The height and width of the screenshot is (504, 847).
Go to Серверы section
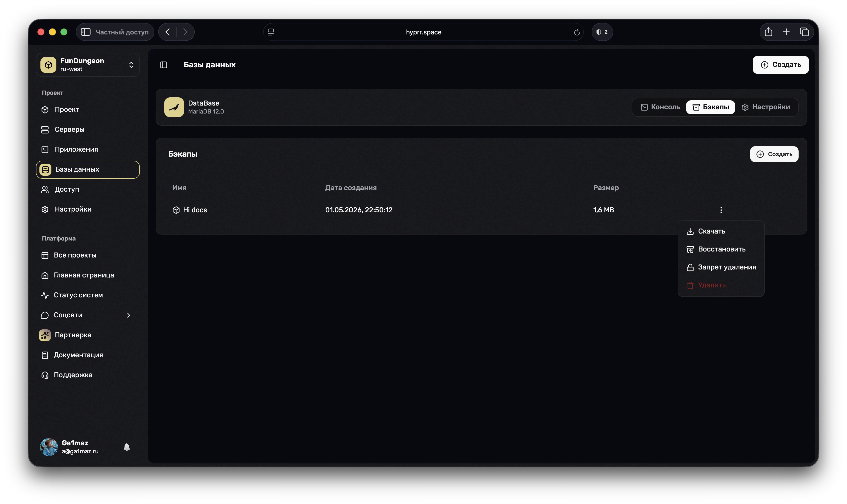[88, 129]
